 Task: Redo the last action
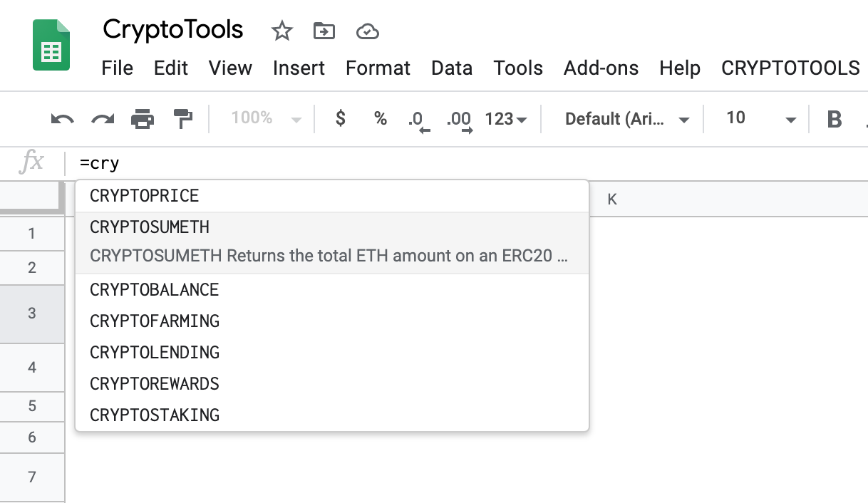click(x=103, y=119)
